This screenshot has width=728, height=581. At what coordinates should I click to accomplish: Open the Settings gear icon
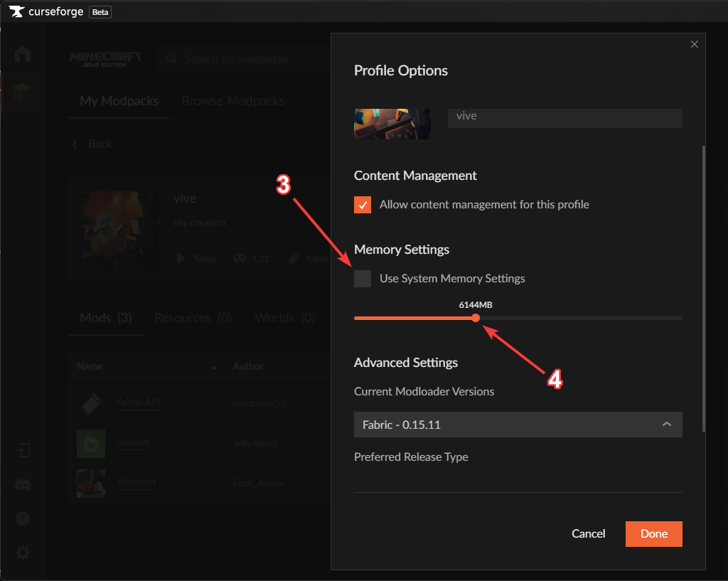(23, 553)
